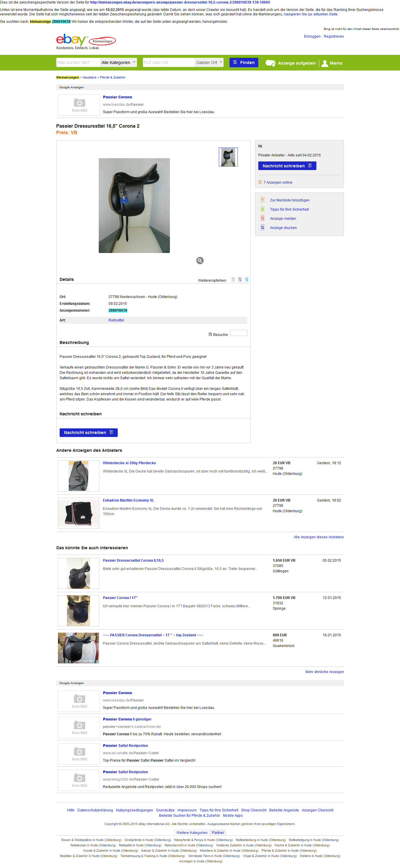This screenshot has width=400, height=868.
Task: Open Winterdecke xl 200g Pferdecke listing
Action: point(129,463)
